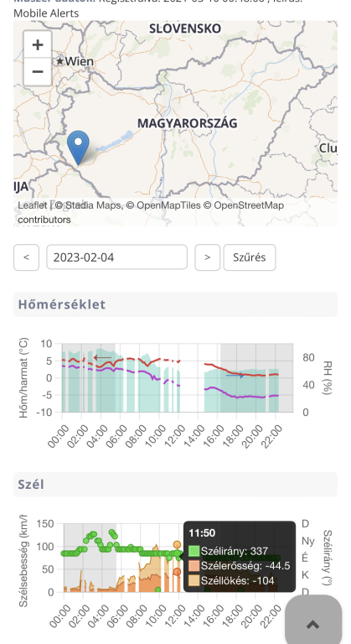
Task: Click green Szélirány swatch in tooltip
Action: 194,551
